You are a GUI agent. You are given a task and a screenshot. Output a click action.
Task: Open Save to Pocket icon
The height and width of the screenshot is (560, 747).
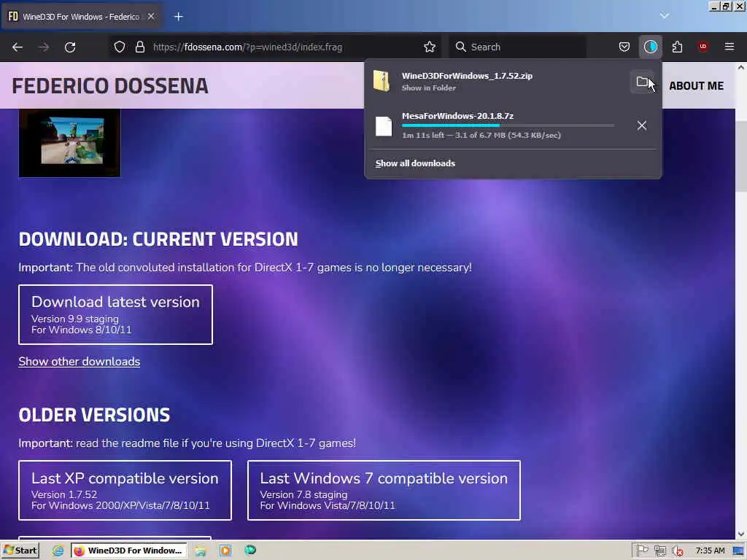pos(624,47)
